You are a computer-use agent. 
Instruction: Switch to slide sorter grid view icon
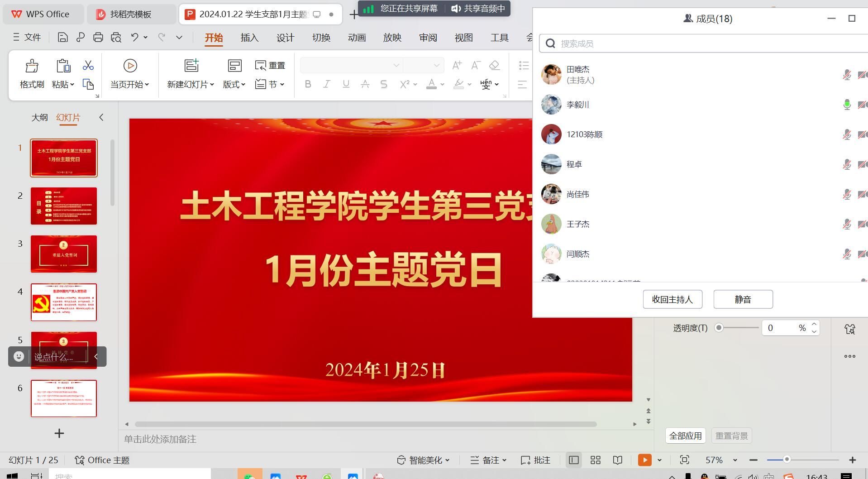(x=596, y=460)
